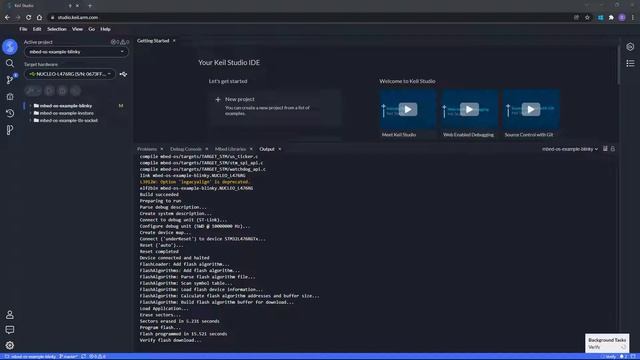Open the Selection menu
640x360 pixels.
[x=57, y=29]
